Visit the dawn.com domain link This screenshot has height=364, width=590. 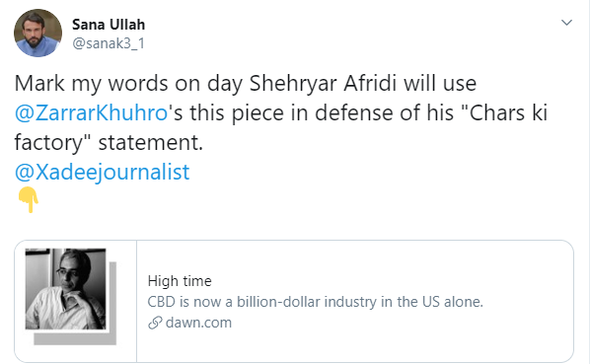click(x=198, y=323)
